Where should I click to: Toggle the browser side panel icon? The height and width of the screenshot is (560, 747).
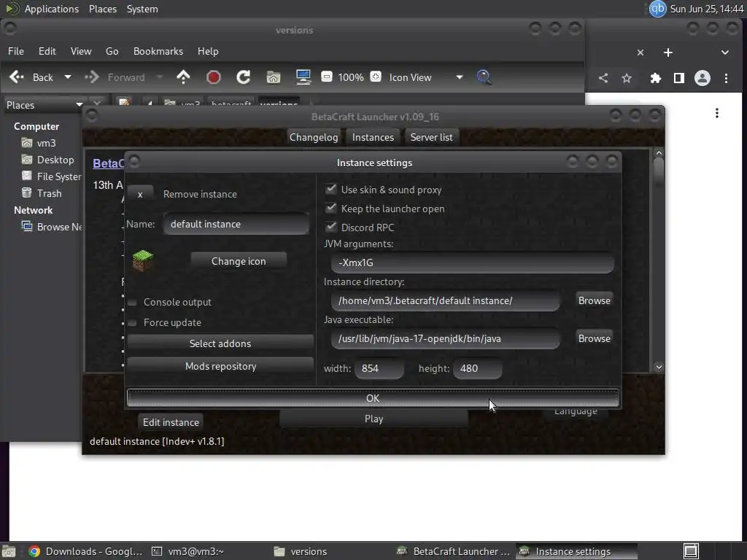point(679,78)
